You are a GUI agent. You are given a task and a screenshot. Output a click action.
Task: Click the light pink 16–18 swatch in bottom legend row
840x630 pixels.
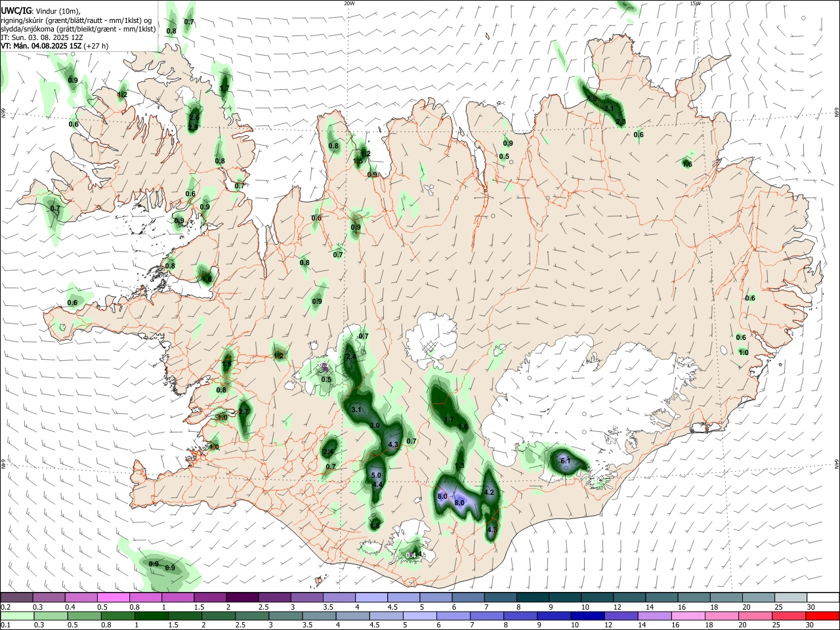[x=688, y=616]
